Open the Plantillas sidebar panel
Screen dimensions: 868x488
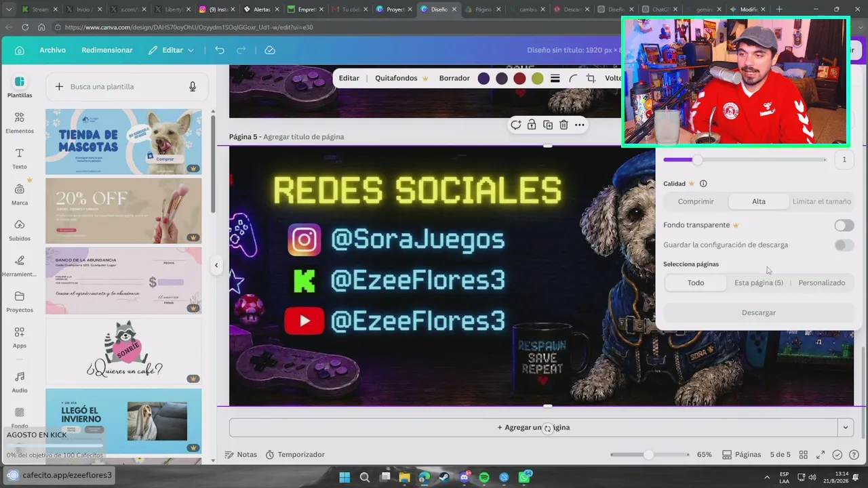coord(20,87)
